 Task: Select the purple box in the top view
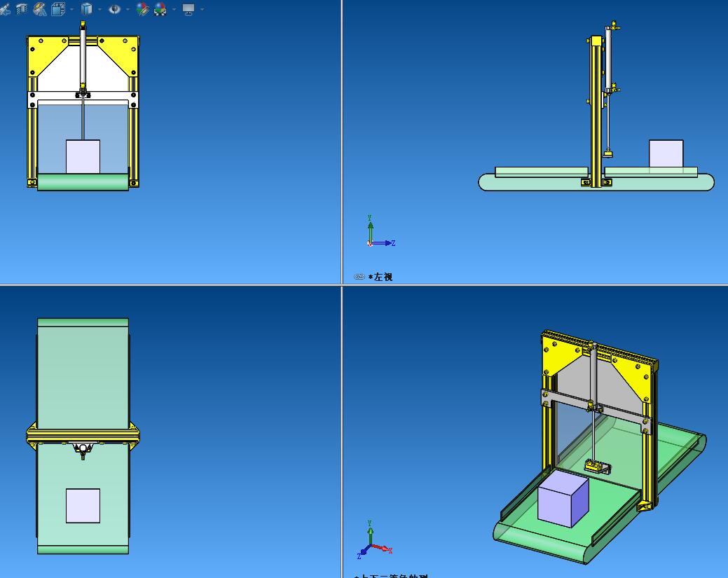pyautogui.click(x=83, y=506)
